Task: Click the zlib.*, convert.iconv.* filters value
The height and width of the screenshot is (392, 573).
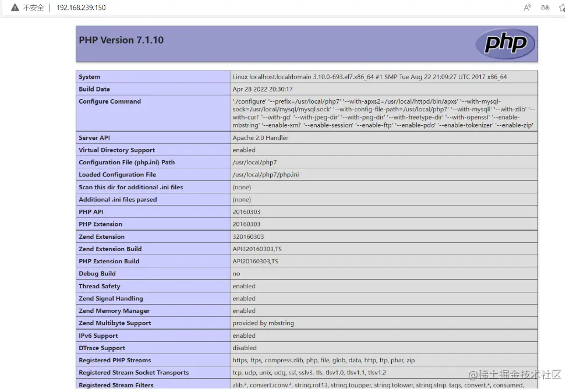Action: click(x=378, y=384)
